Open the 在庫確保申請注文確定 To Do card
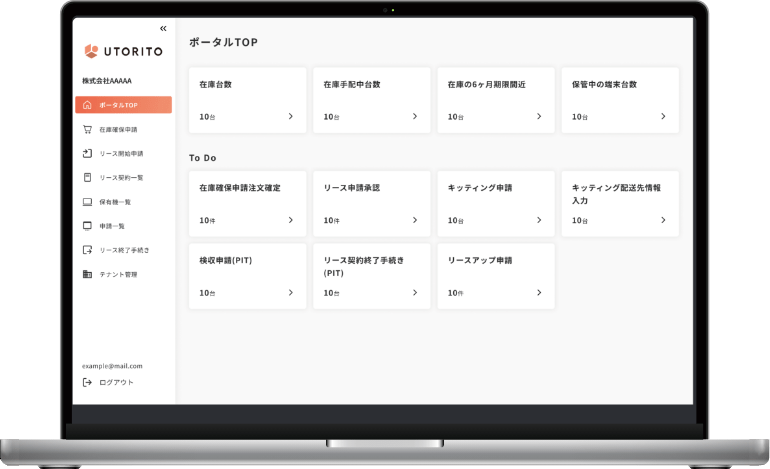Viewport: 770px width, 469px height. (247, 203)
